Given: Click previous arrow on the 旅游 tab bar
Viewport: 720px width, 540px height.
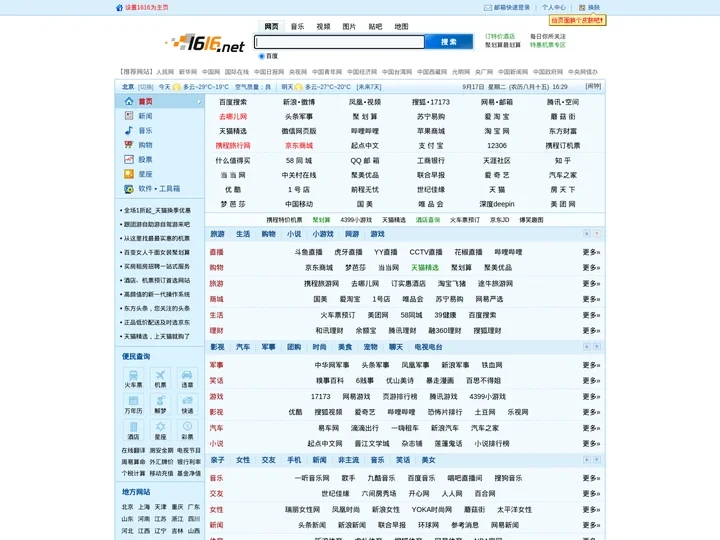Looking at the screenshot, I should click(587, 234).
